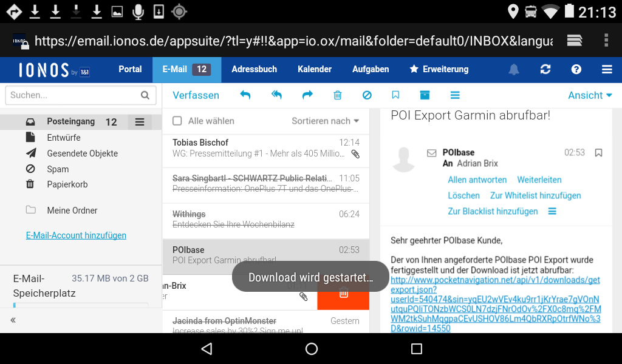Click the reply-all icon in toolbar
Screen dimensions: 622x364
pyautogui.click(x=276, y=95)
